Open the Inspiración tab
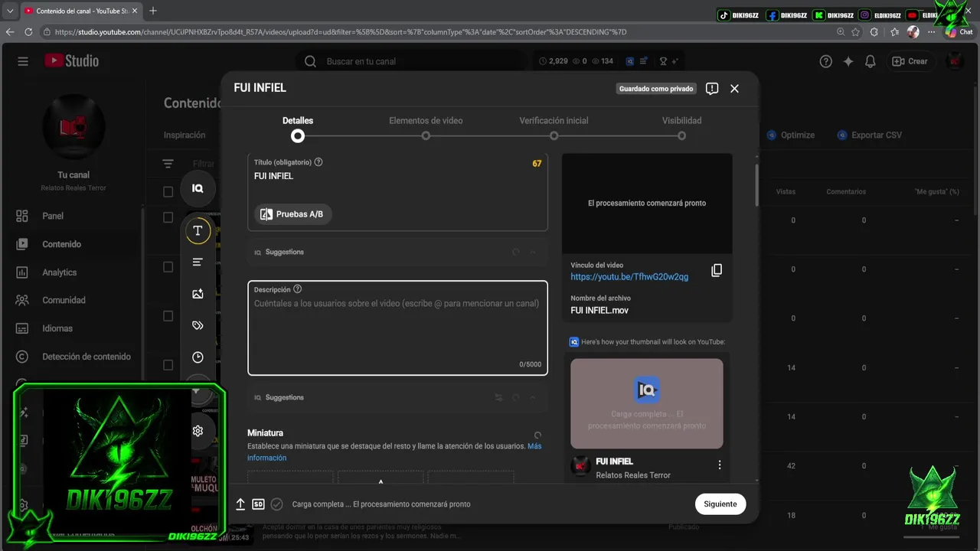 pos(185,135)
